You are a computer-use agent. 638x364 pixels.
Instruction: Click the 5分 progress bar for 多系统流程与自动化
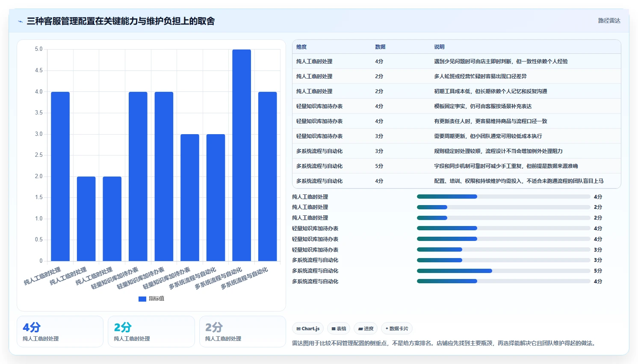coord(504,271)
